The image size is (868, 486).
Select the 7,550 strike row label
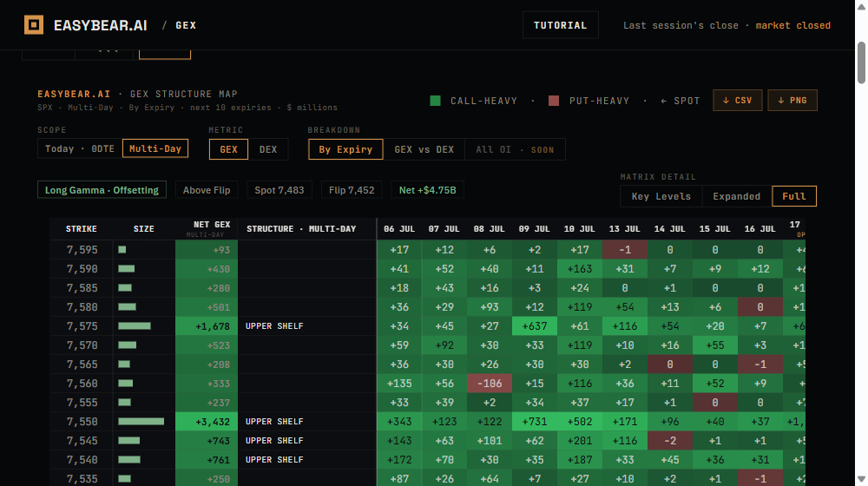(82, 422)
